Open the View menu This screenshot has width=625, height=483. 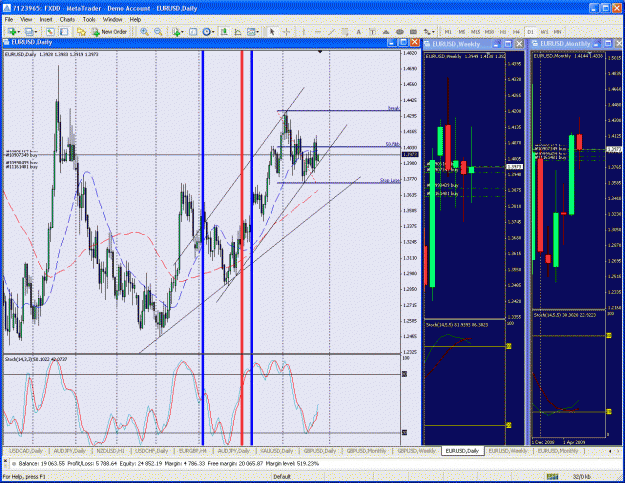pyautogui.click(x=26, y=20)
